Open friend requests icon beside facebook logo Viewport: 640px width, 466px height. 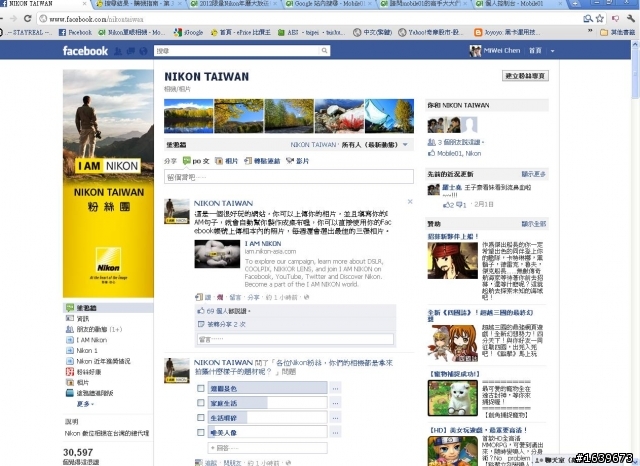click(118, 51)
